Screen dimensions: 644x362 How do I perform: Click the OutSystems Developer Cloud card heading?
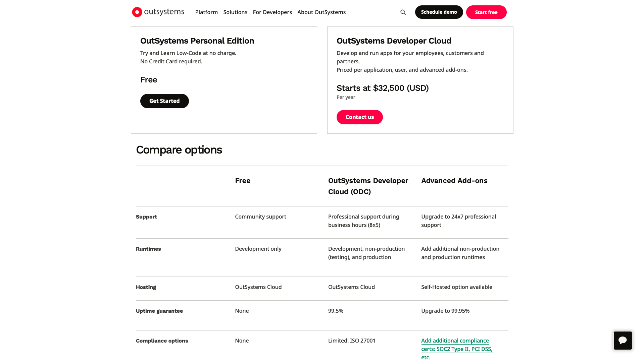(394, 41)
